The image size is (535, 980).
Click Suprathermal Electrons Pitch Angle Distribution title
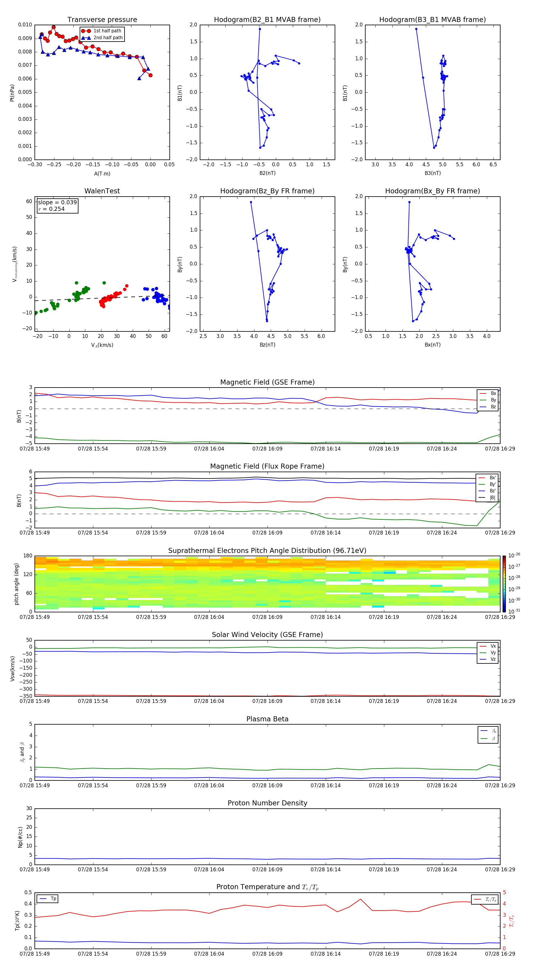click(x=267, y=551)
